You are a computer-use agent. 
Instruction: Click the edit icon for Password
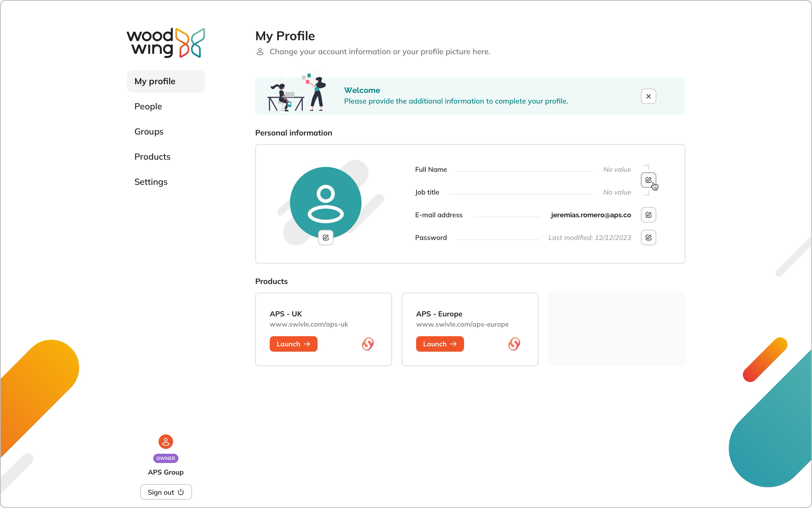[648, 238]
